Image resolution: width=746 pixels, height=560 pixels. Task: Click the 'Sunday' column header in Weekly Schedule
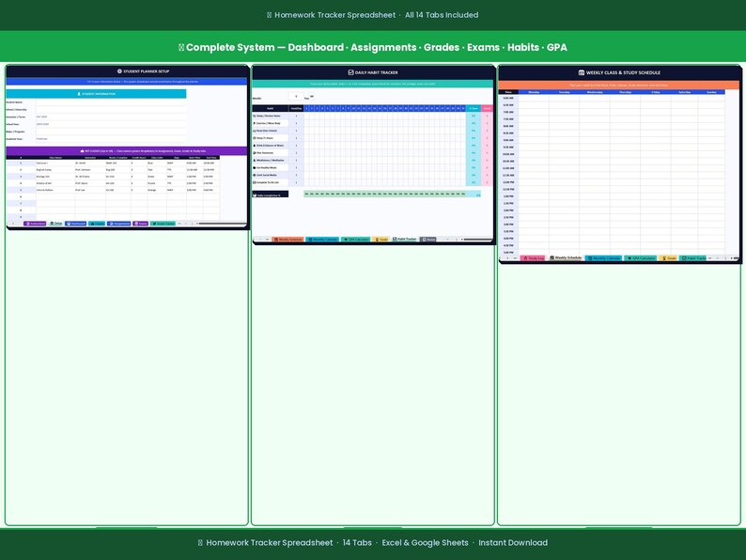[x=711, y=92]
